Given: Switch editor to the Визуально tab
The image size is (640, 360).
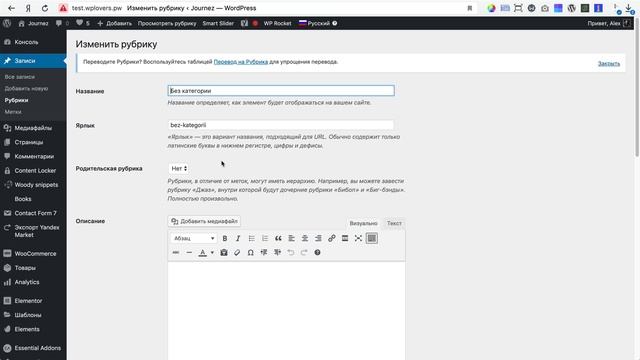Looking at the screenshot, I should point(363,223).
